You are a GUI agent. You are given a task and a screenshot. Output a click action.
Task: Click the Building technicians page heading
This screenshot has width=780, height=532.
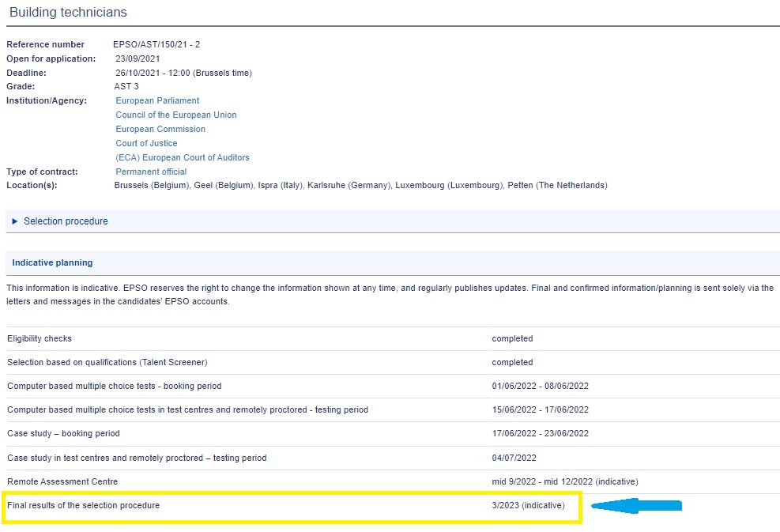pos(68,13)
